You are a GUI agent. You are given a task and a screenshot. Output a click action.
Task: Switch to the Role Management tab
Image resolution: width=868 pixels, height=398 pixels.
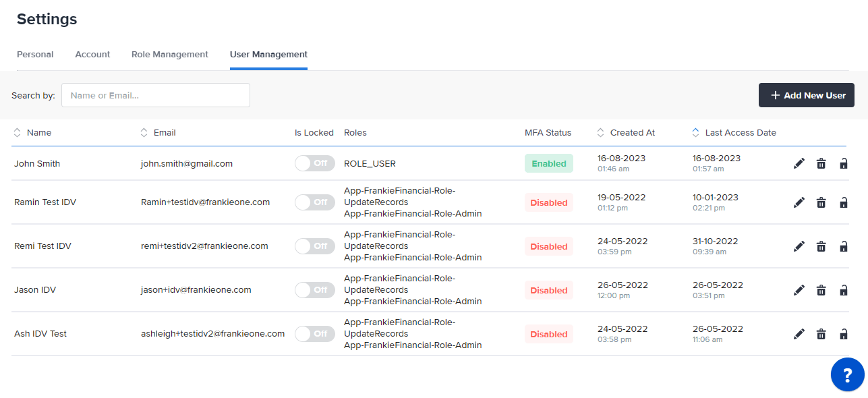click(x=169, y=54)
